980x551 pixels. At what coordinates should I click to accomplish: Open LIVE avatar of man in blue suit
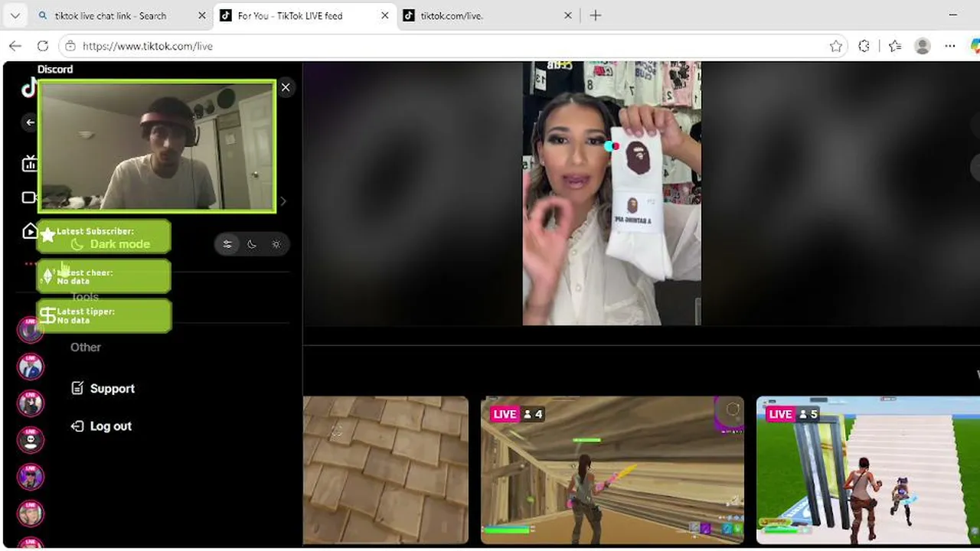click(x=31, y=367)
